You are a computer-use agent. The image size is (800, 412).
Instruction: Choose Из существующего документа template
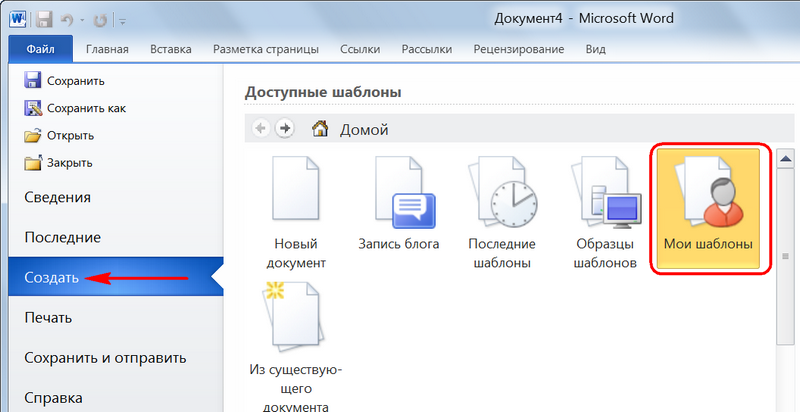pos(296,312)
